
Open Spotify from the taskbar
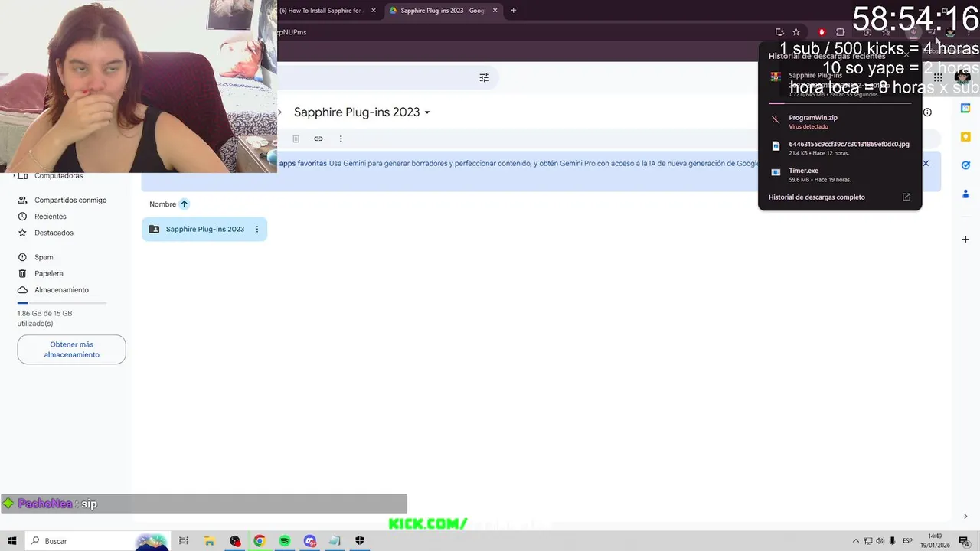point(285,541)
